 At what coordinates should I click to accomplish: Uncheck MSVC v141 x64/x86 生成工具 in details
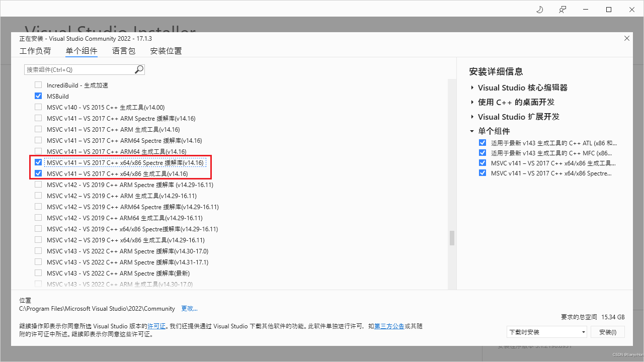pyautogui.click(x=483, y=163)
